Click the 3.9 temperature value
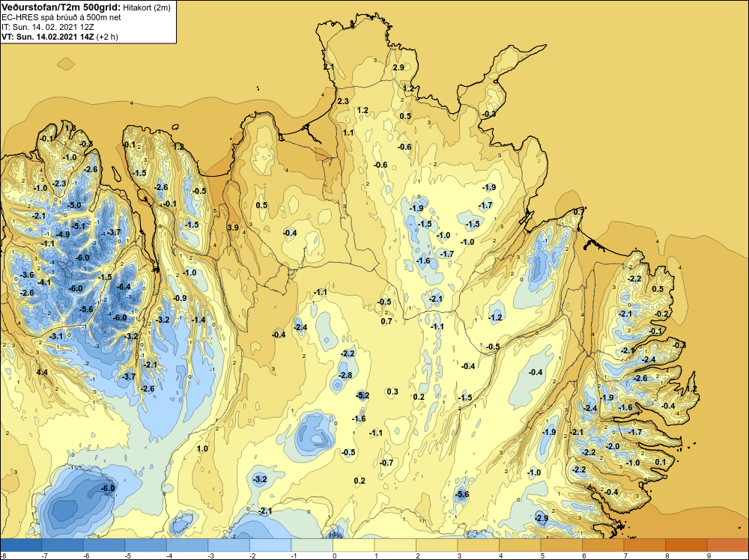Screen dimensions: 749x560 [x=233, y=228]
